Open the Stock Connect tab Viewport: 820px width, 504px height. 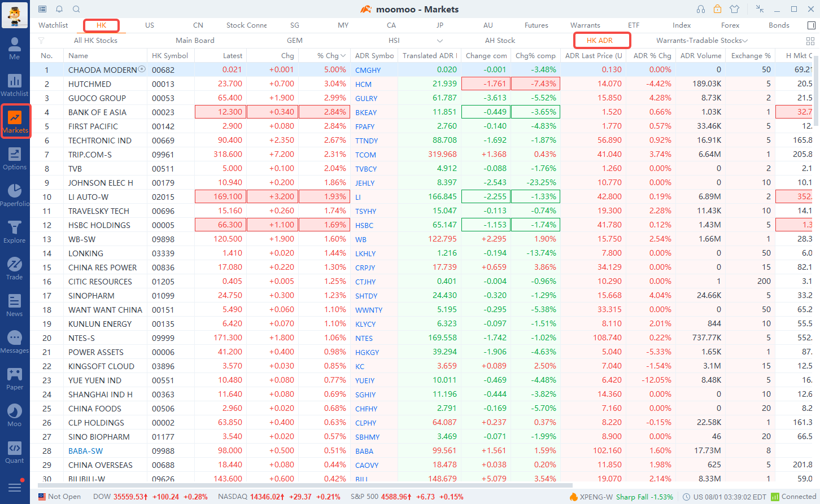pyautogui.click(x=246, y=25)
